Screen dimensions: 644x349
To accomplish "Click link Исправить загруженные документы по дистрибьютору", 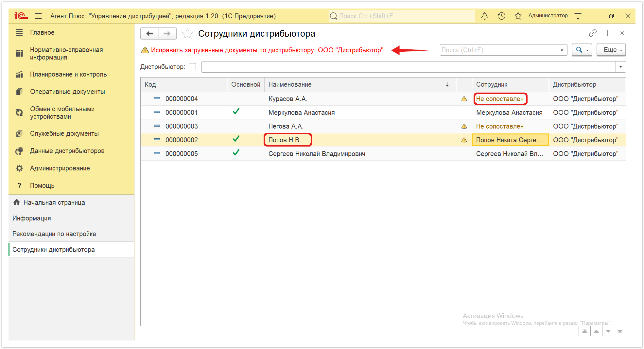I will [x=267, y=50].
